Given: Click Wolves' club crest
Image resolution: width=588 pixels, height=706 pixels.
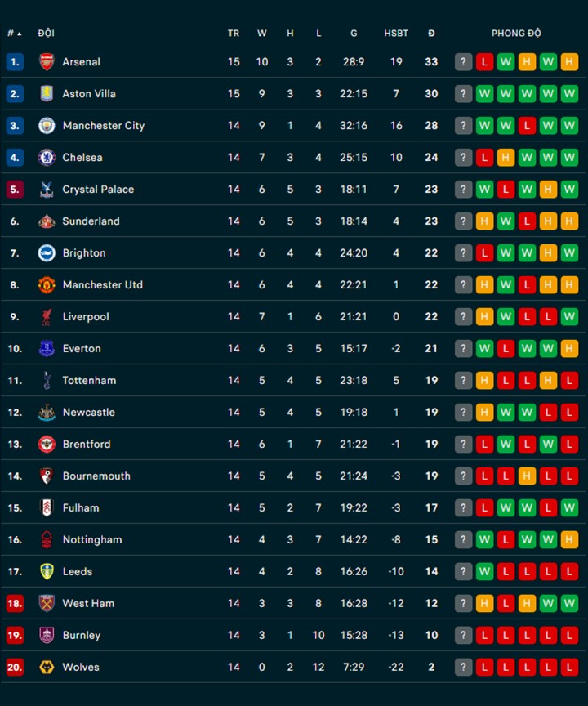Looking at the screenshot, I should click(x=47, y=667).
